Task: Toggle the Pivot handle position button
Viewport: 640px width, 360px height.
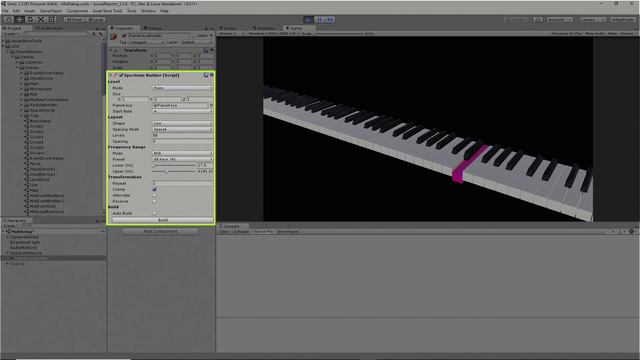Action: [74, 20]
